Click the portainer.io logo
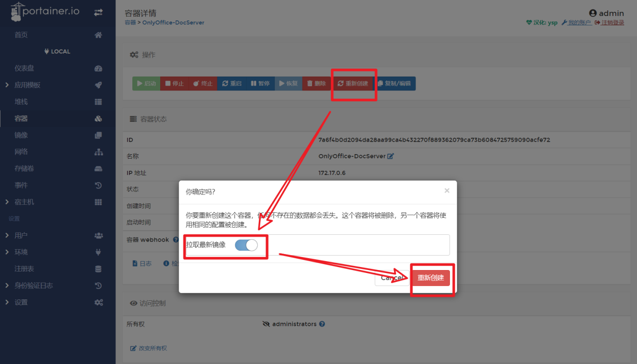The width and height of the screenshot is (637, 364). pyautogui.click(x=45, y=12)
